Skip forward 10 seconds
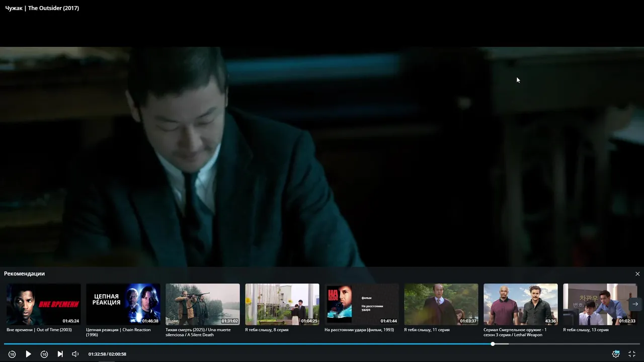 pyautogui.click(x=44, y=354)
